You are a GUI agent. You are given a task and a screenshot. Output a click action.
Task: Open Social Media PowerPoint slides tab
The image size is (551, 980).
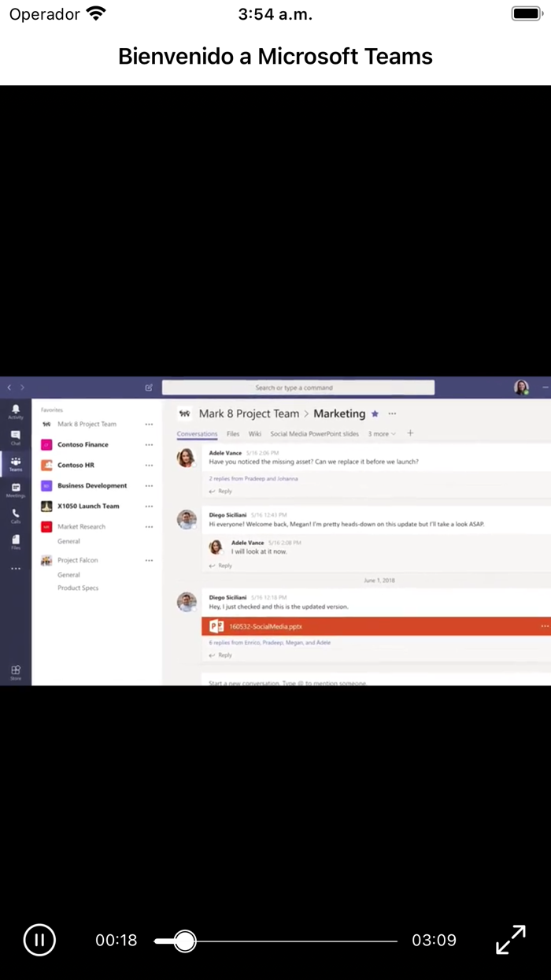click(x=314, y=434)
